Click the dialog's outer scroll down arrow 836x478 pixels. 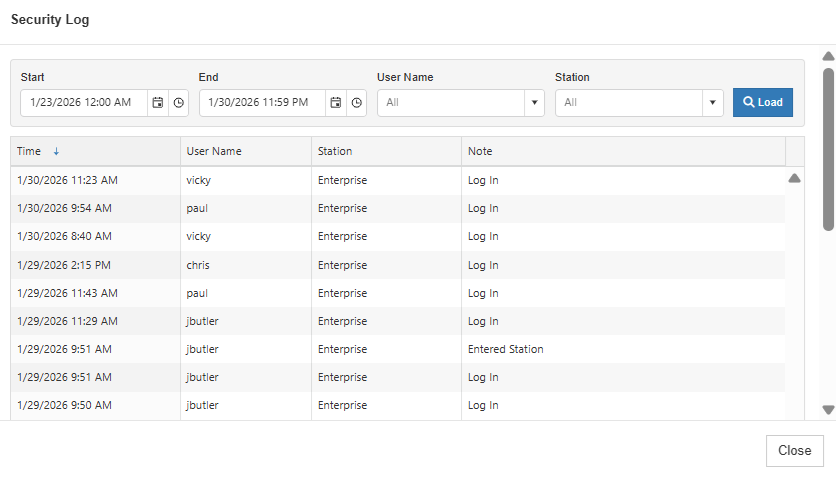828,410
